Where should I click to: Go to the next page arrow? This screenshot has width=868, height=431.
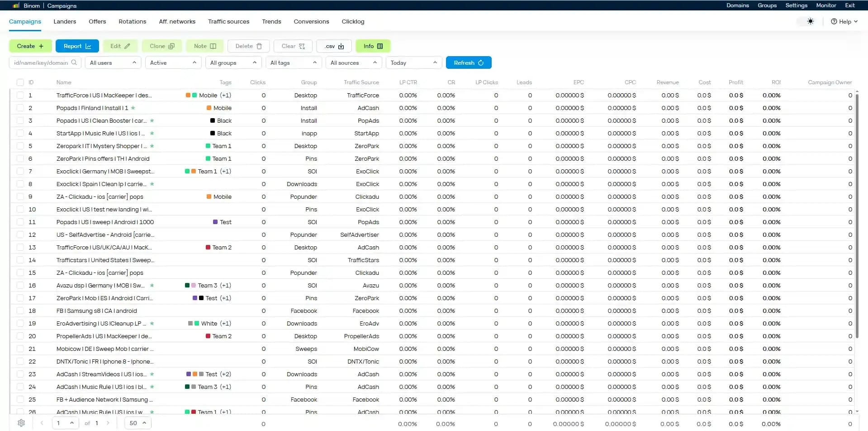[x=108, y=423]
